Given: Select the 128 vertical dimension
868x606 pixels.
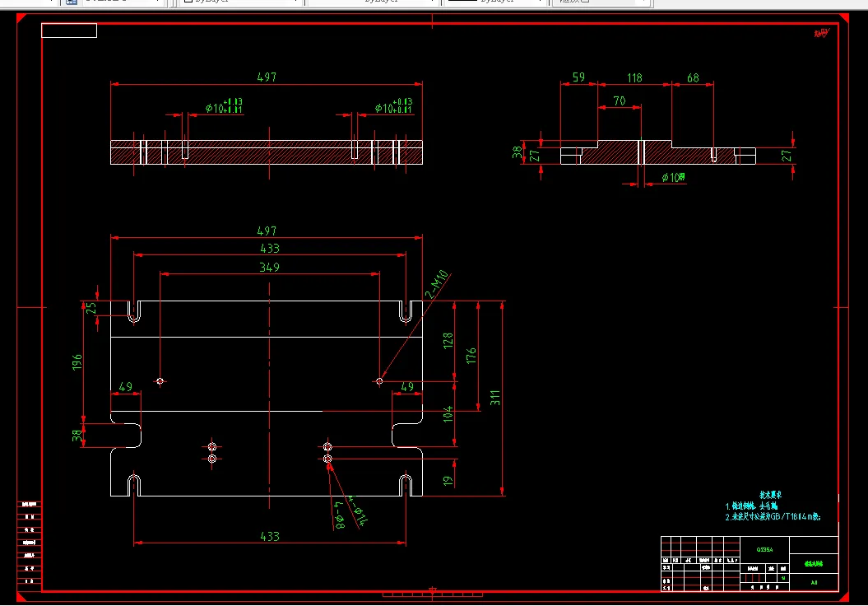Looking at the screenshot, I should [x=448, y=340].
